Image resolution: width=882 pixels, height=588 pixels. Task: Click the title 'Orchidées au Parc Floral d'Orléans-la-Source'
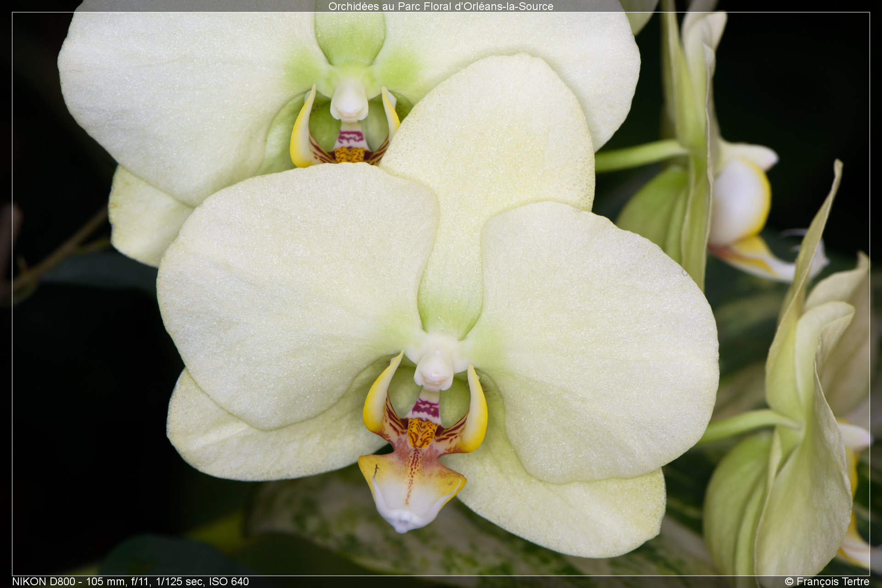(x=441, y=6)
